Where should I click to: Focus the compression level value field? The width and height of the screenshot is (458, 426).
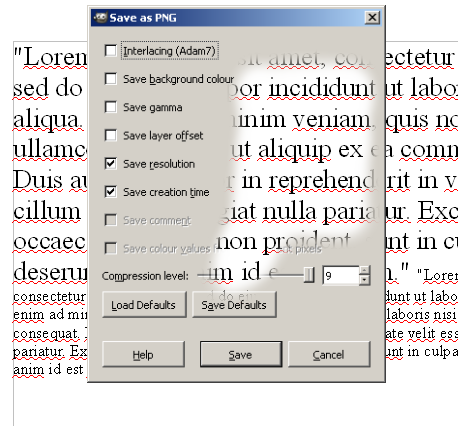tap(341, 276)
